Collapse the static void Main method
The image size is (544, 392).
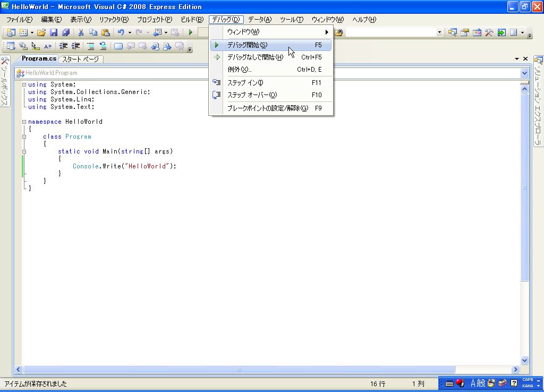click(x=24, y=151)
